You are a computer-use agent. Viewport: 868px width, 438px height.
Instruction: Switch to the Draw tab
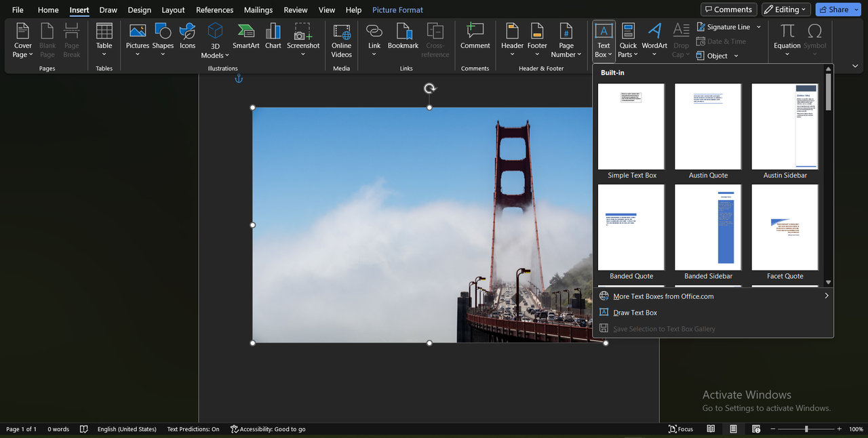coord(108,10)
